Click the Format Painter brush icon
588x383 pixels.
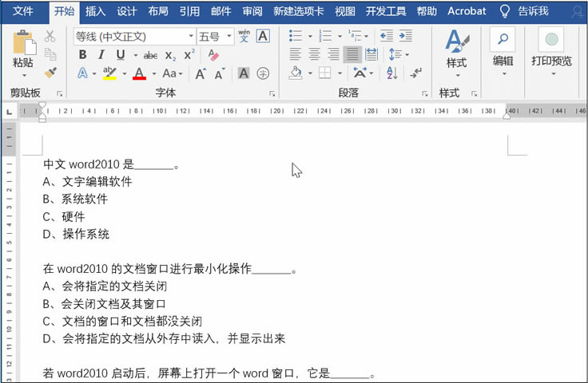tap(50, 73)
